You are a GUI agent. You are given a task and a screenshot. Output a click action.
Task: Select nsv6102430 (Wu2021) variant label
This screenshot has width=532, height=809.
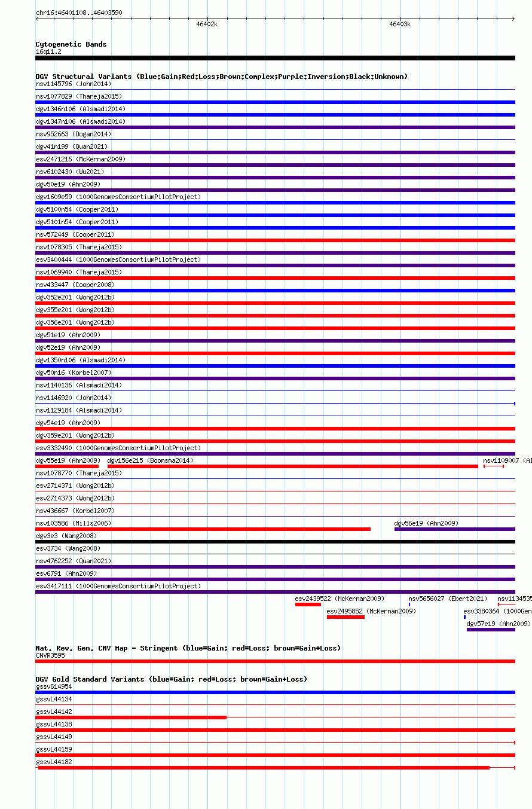[x=70, y=172]
